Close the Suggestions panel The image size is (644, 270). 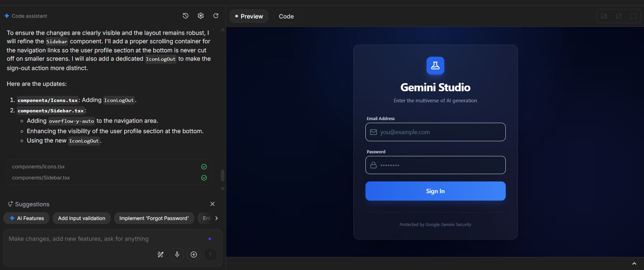[x=212, y=204]
